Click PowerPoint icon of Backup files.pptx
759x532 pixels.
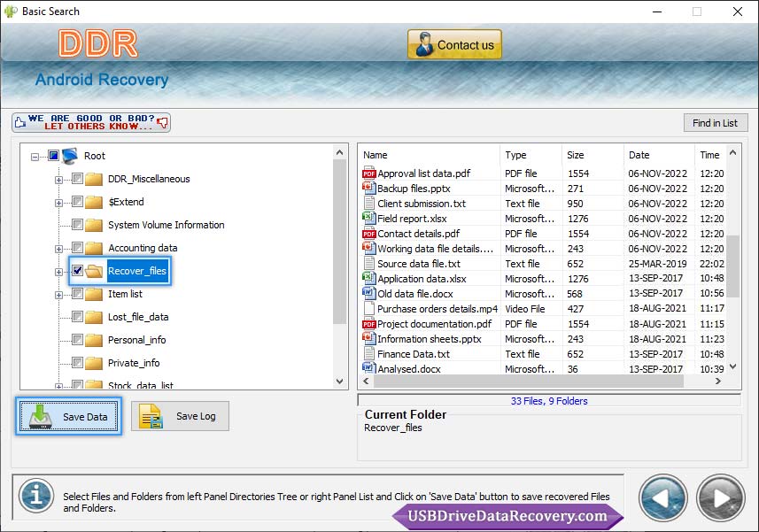[368, 189]
